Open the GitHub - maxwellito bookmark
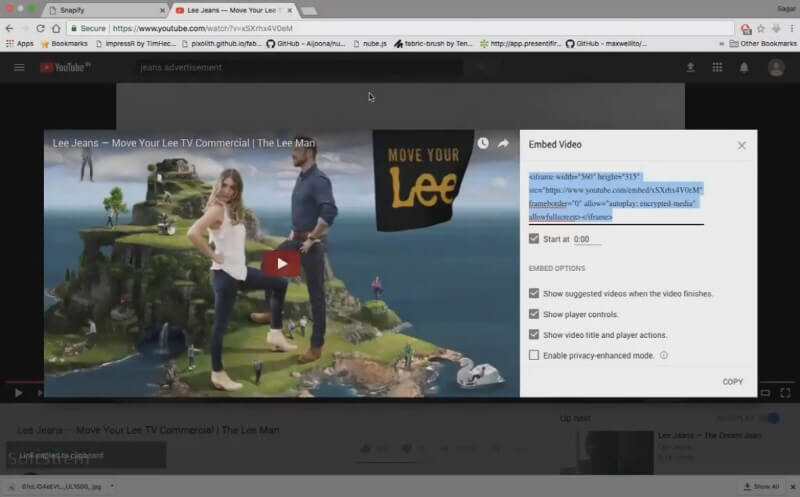The width and height of the screenshot is (800, 497). click(x=606, y=44)
